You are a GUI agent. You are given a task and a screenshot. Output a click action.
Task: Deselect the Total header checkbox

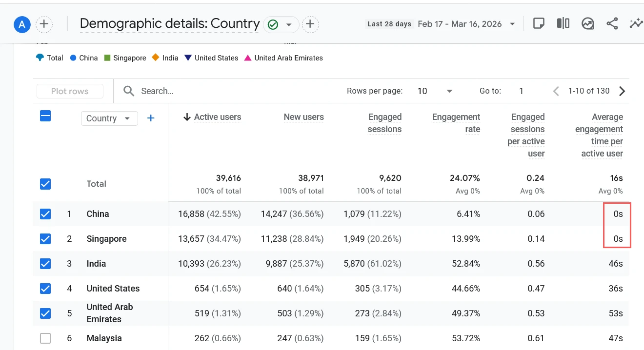coord(45,184)
